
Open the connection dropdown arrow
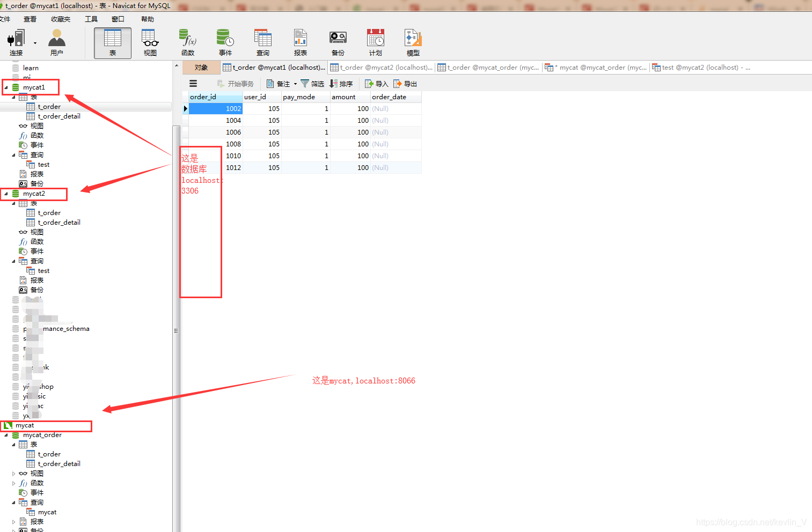35,43
